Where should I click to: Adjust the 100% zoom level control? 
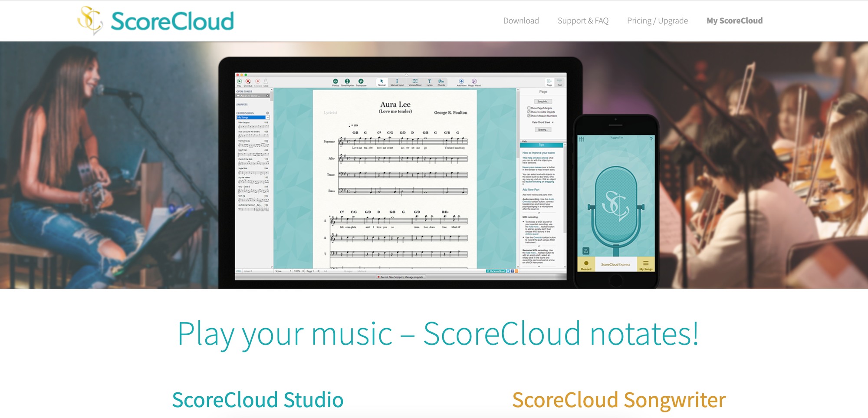[297, 271]
